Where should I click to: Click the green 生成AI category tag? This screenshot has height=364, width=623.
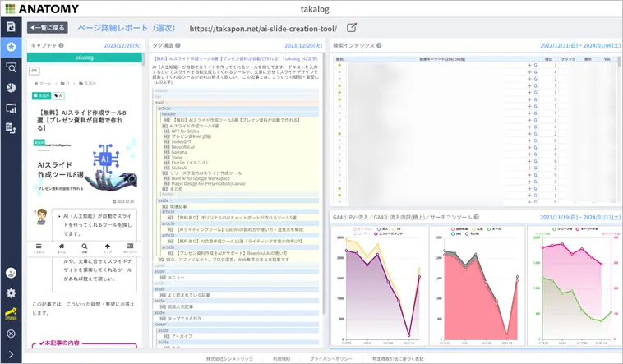click(41, 96)
